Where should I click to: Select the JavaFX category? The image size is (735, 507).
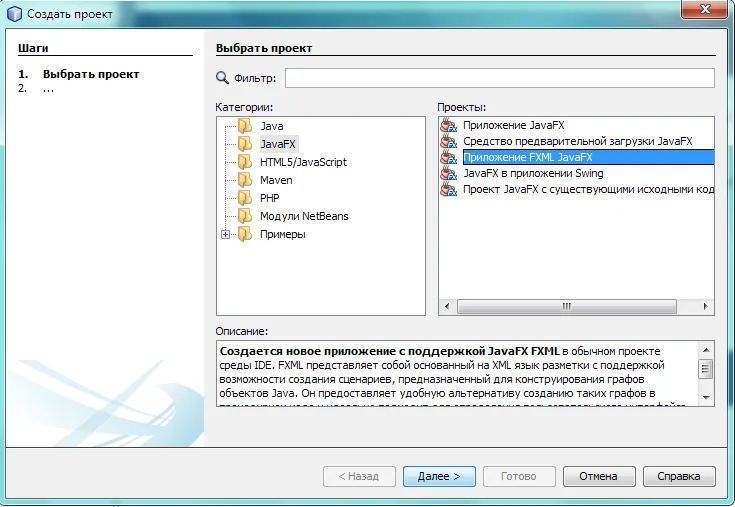point(278,144)
